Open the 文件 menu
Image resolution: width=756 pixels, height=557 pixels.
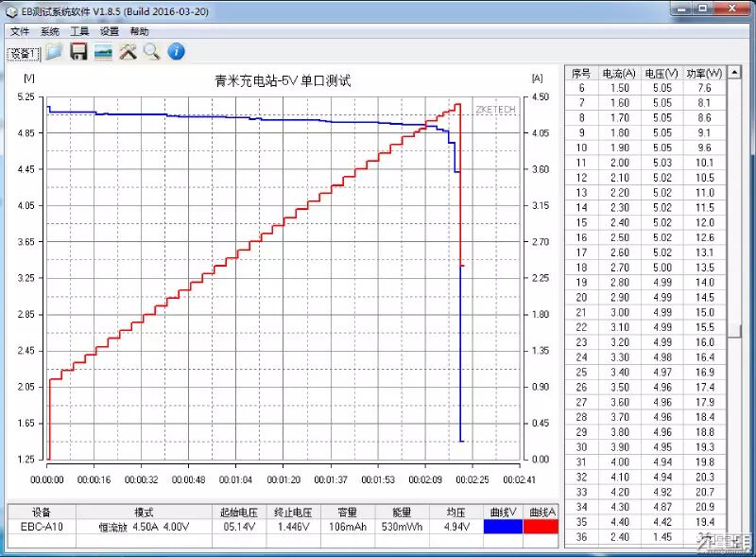[x=20, y=31]
